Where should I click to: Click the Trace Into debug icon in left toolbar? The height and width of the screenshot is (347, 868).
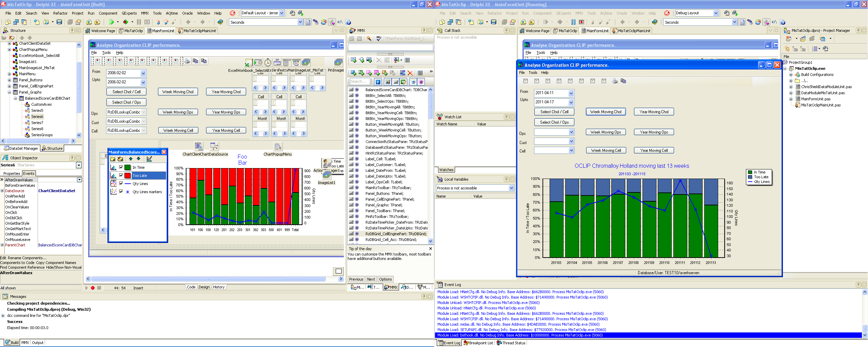[x=158, y=22]
